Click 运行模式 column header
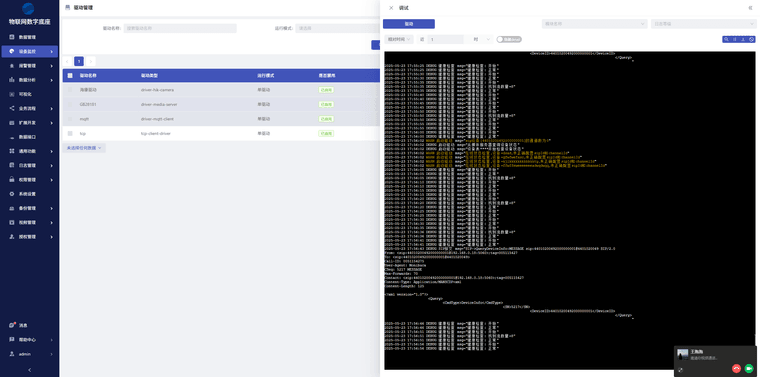The height and width of the screenshot is (377, 760). 266,76
